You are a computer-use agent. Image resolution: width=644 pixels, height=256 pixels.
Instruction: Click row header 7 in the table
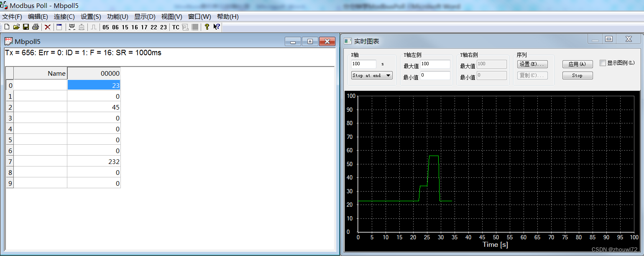tap(10, 161)
